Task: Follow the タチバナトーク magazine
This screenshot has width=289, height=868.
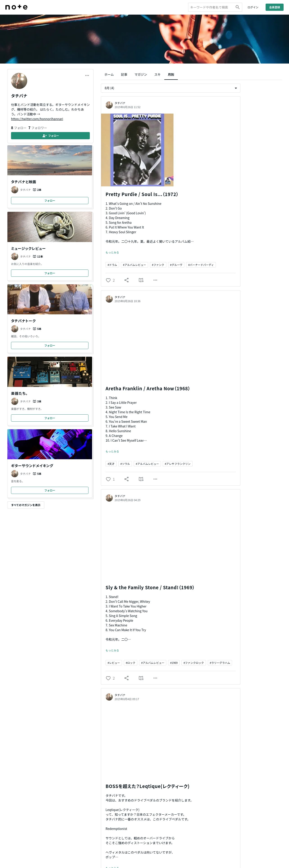Action: click(x=50, y=345)
